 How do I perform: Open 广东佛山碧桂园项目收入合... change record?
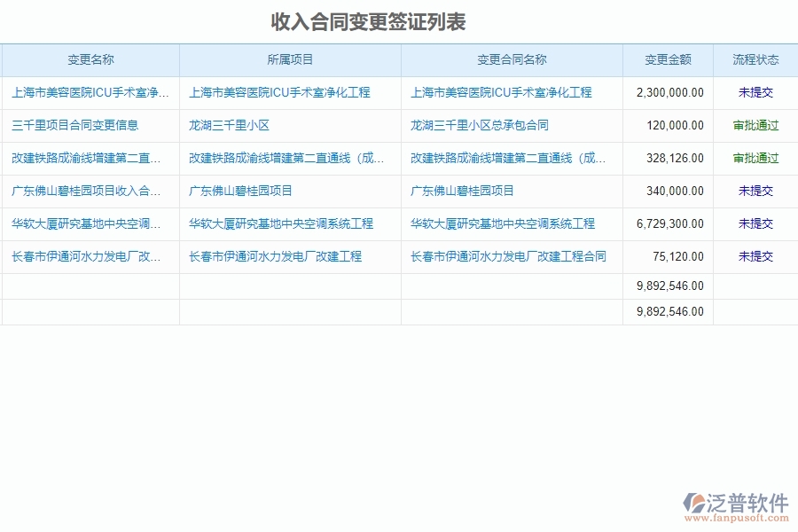(89, 191)
